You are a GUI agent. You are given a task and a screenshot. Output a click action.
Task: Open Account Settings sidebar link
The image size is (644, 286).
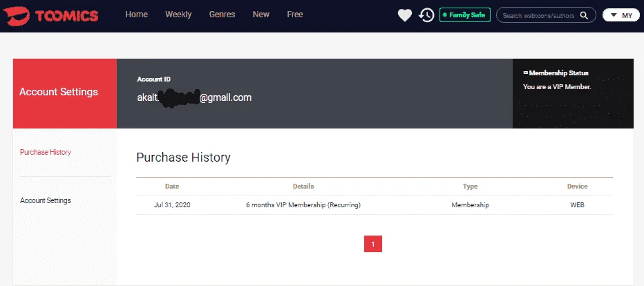tap(46, 200)
